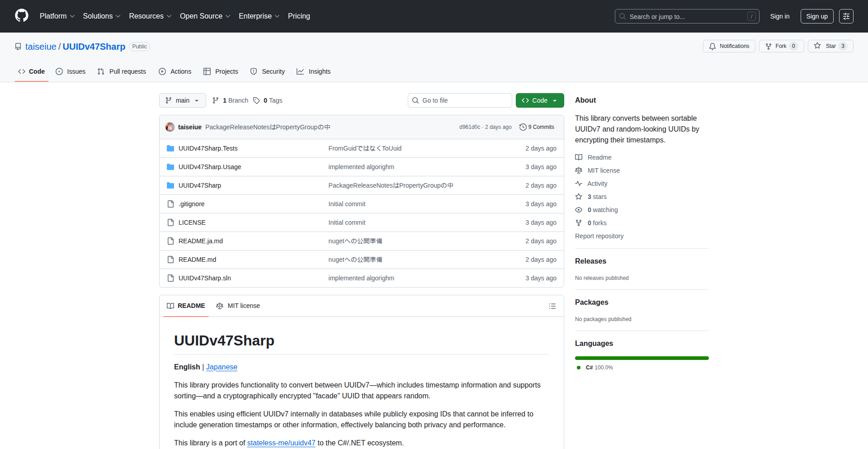The width and height of the screenshot is (868, 449).
Task: Click the repository icon before taiseiue
Action: tap(18, 47)
